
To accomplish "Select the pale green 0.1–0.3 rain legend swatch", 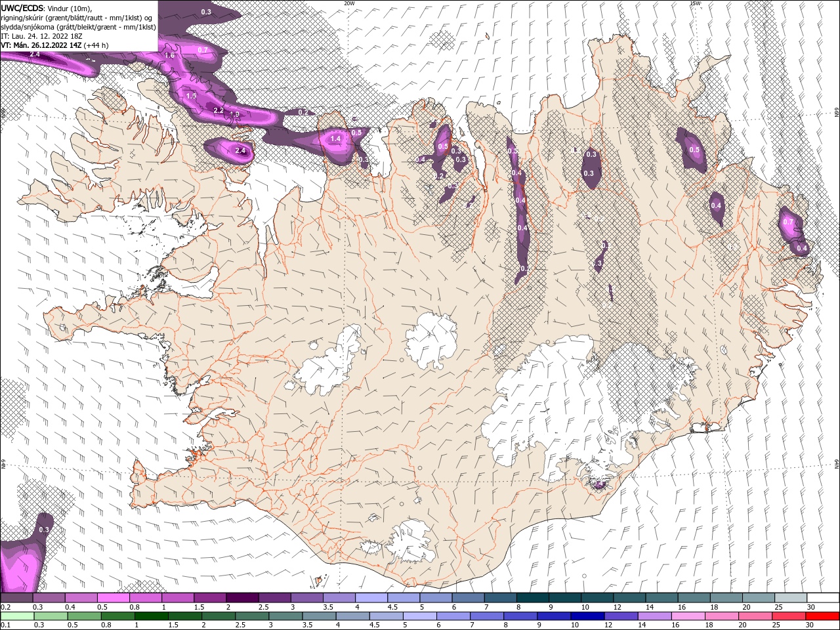I will (16, 616).
